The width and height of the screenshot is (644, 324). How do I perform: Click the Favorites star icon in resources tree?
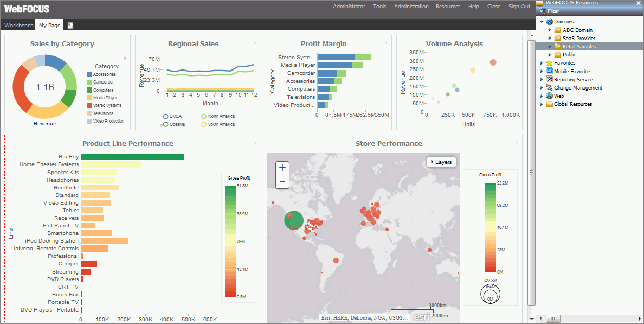[549, 63]
